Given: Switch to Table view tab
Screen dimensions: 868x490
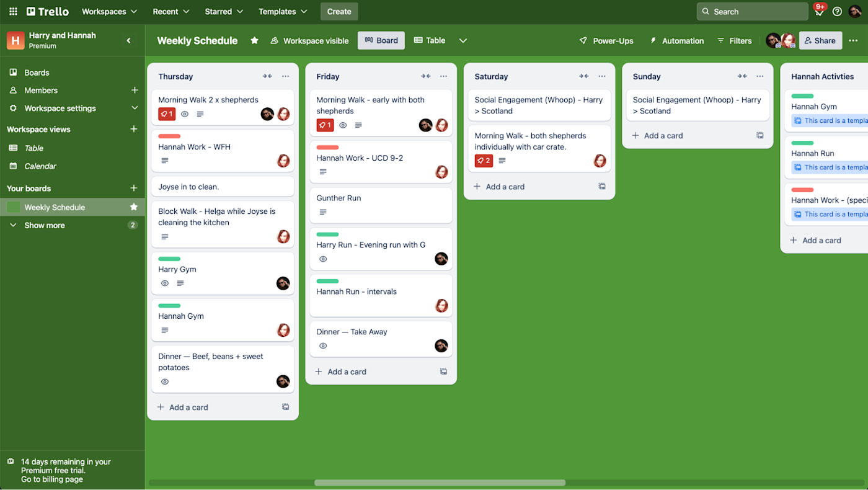Looking at the screenshot, I should [x=430, y=40].
